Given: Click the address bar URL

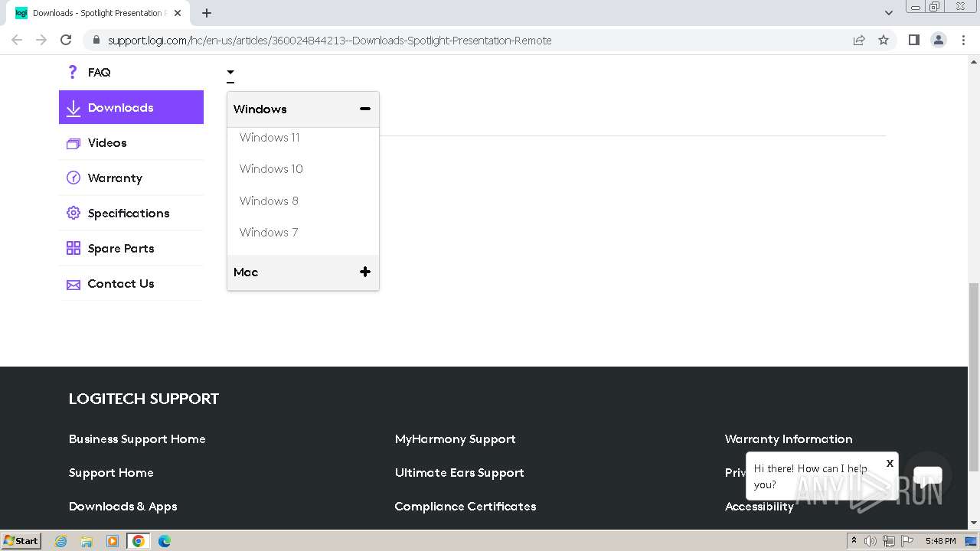Looking at the screenshot, I should (x=329, y=41).
